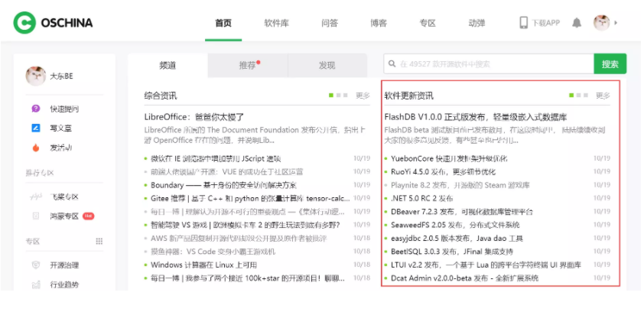Screen dimensions: 644x312
Task: Click 更多 in 软件更新资讯 header
Action: (x=603, y=96)
